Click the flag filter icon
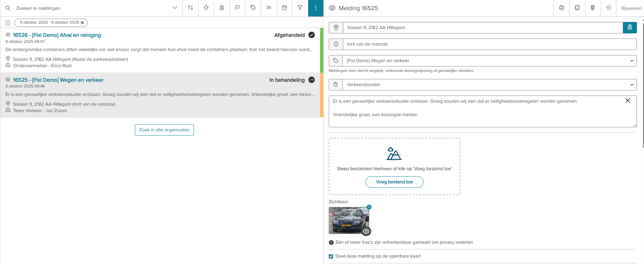The height and width of the screenshot is (264, 644). (x=237, y=8)
